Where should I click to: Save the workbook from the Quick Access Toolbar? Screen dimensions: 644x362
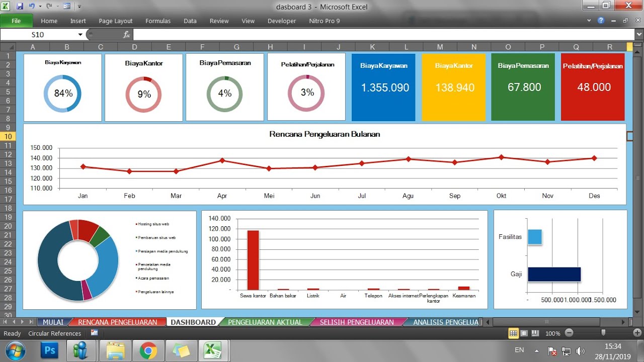(20, 7)
